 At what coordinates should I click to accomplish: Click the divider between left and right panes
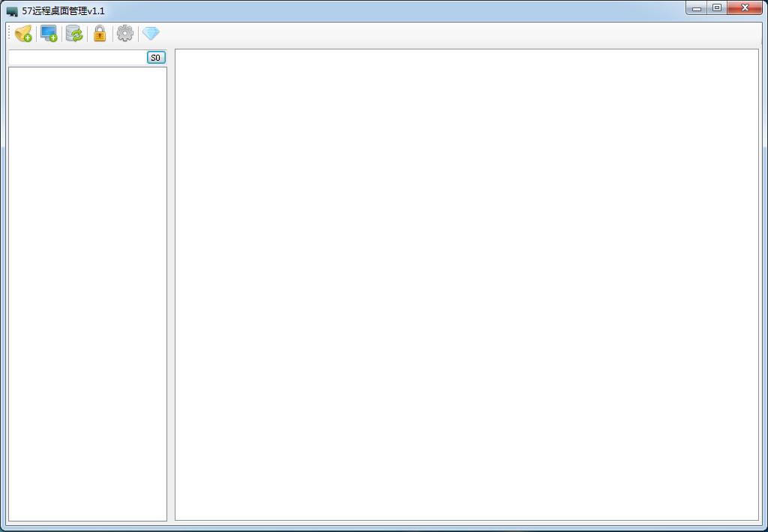pos(171,285)
